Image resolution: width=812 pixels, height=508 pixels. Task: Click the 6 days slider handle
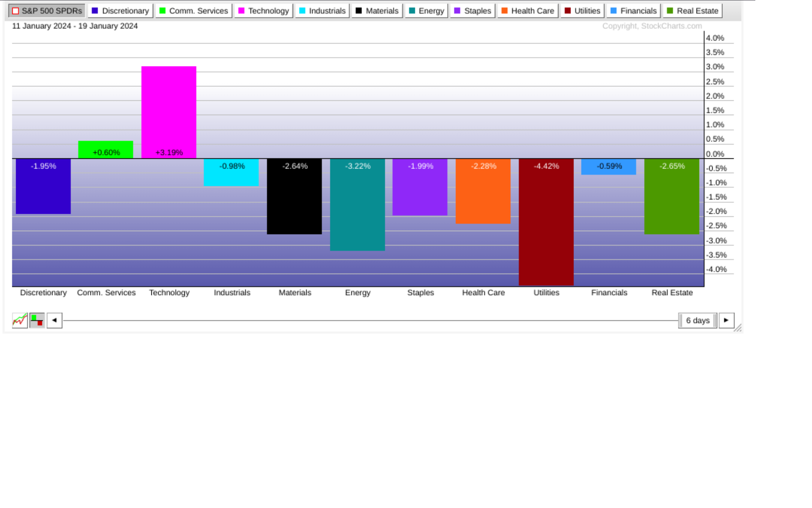point(697,320)
